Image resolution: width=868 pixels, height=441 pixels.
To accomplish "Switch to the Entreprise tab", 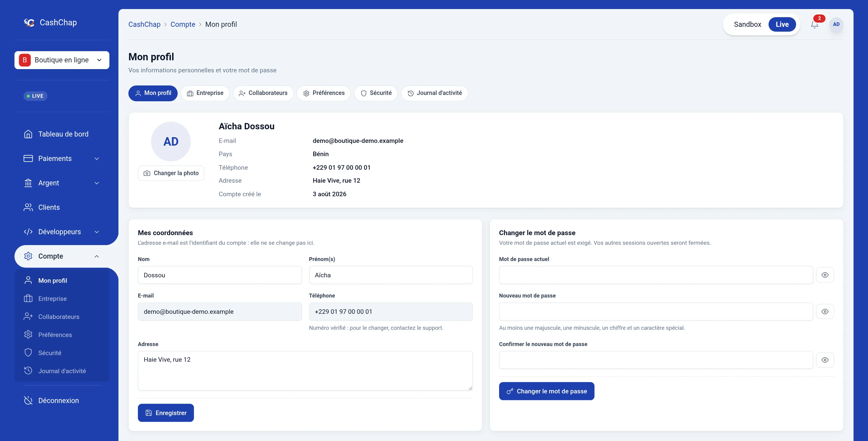I will click(x=205, y=93).
